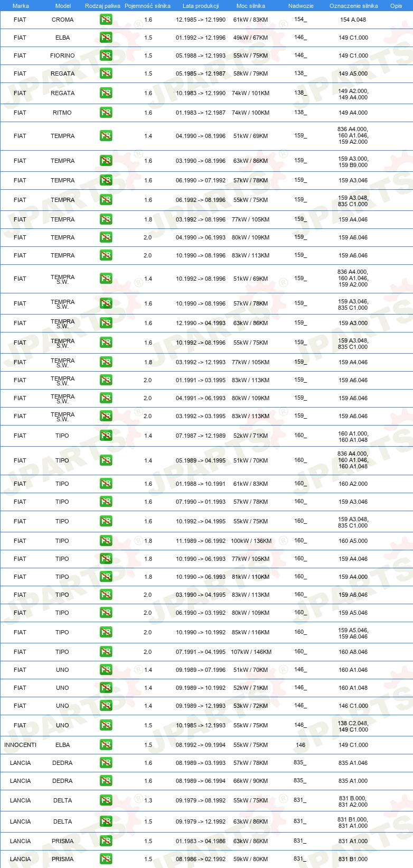The image size is (413, 868).
Task: Click the 107kW / 146KM power cell
Action: click(x=251, y=652)
